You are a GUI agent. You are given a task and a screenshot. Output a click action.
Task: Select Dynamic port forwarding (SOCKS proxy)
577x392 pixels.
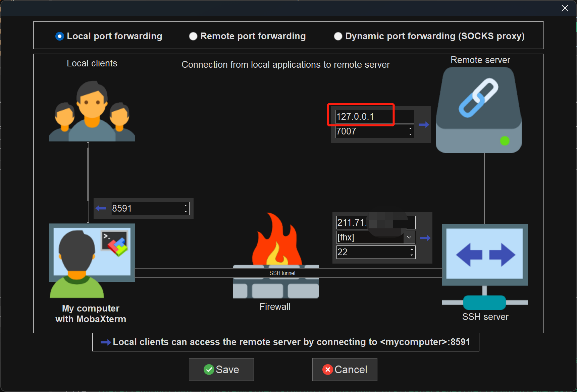pyautogui.click(x=338, y=36)
